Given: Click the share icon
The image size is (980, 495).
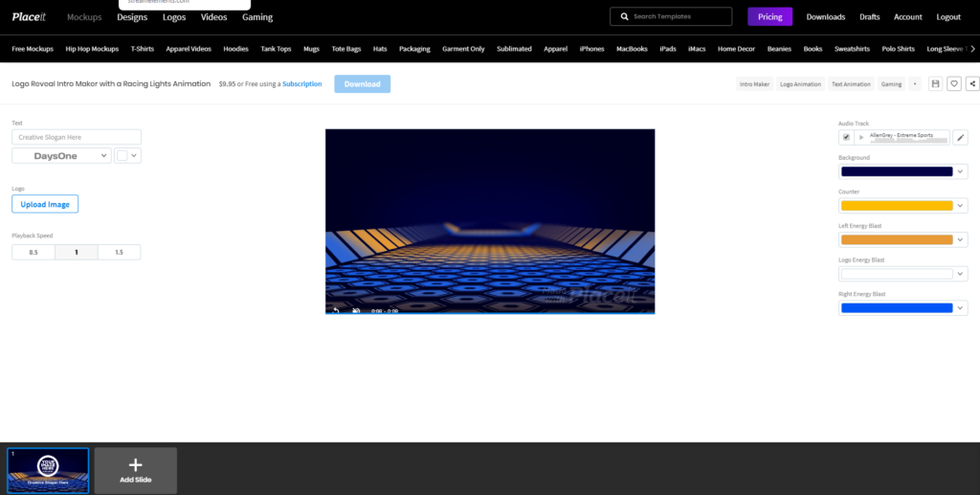Looking at the screenshot, I should [x=972, y=83].
